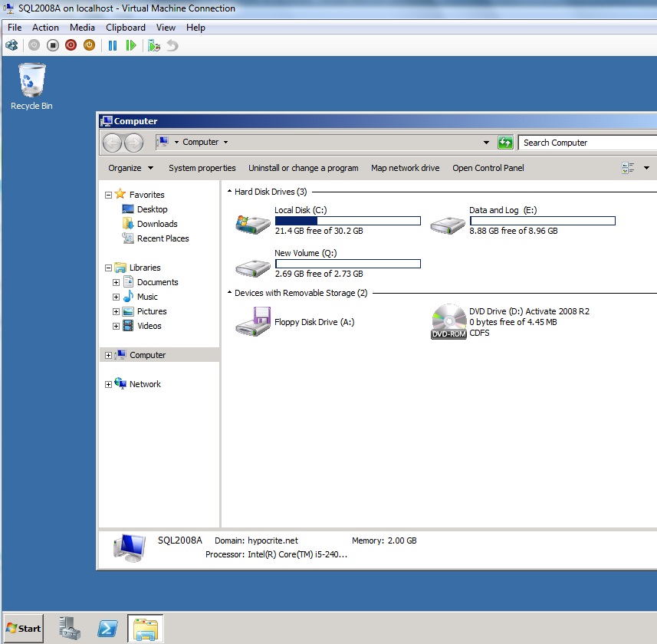Expand the Videos library node

[x=116, y=327]
